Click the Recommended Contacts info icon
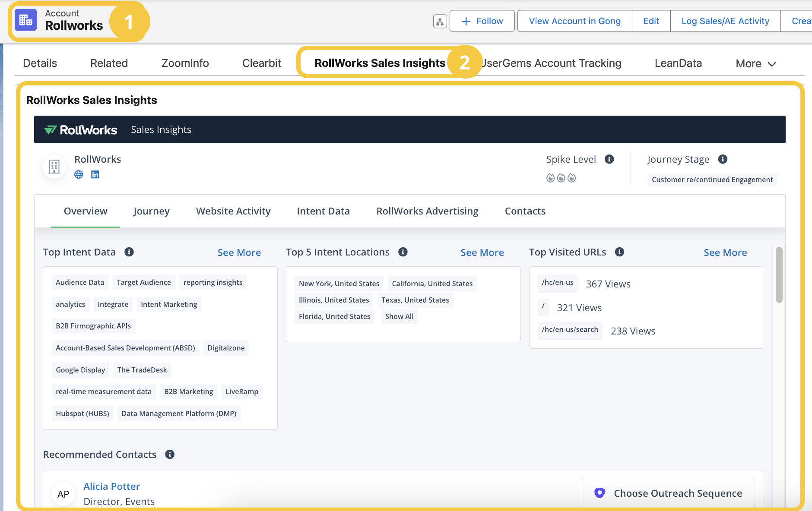The width and height of the screenshot is (812, 511). click(170, 454)
